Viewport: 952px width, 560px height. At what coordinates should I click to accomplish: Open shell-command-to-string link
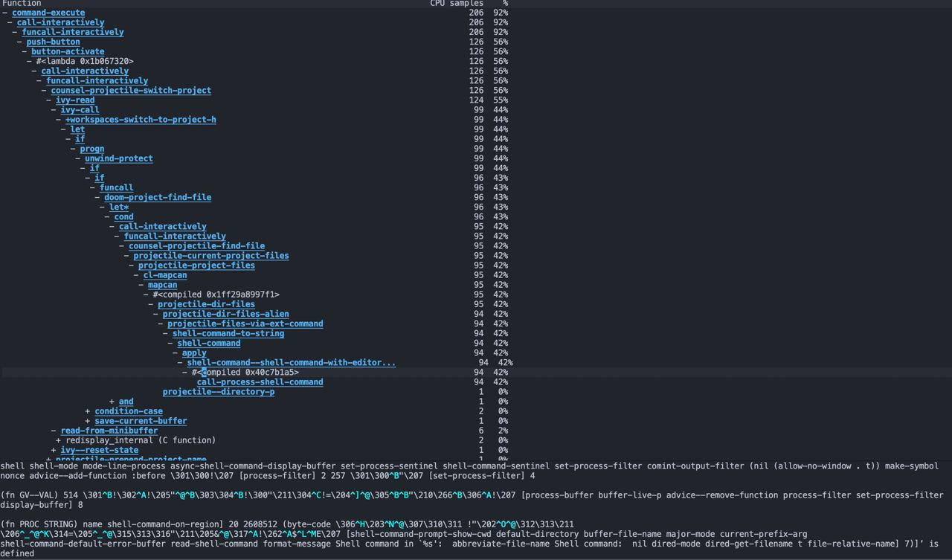pyautogui.click(x=228, y=333)
